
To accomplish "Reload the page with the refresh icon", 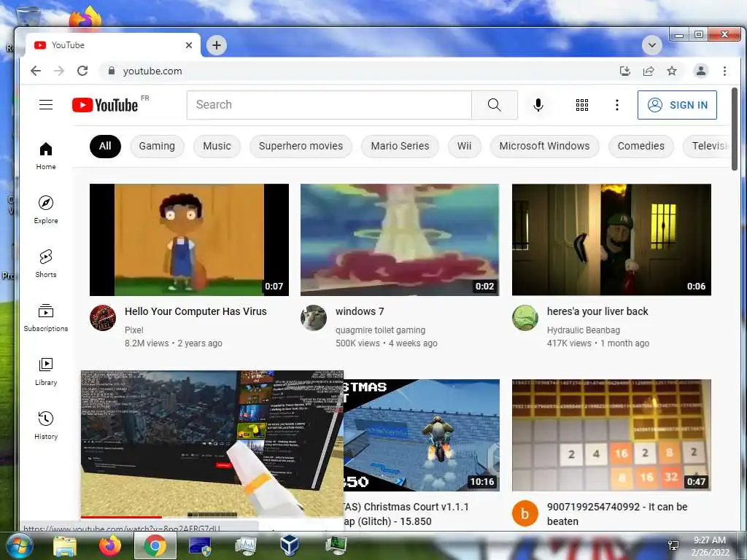I will pyautogui.click(x=82, y=71).
